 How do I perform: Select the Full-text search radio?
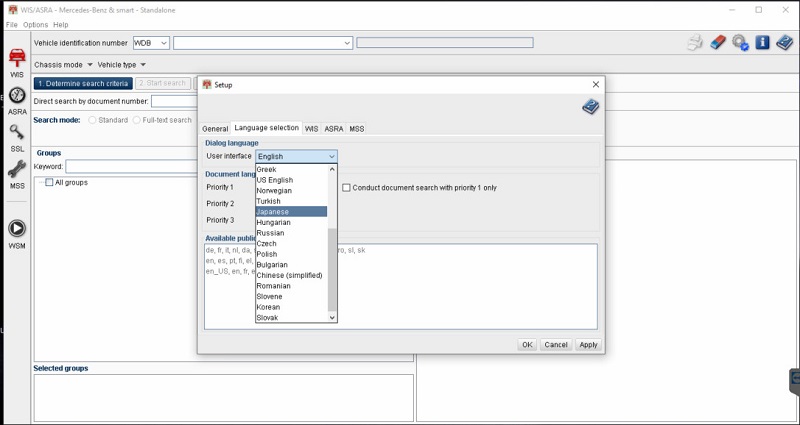(137, 120)
